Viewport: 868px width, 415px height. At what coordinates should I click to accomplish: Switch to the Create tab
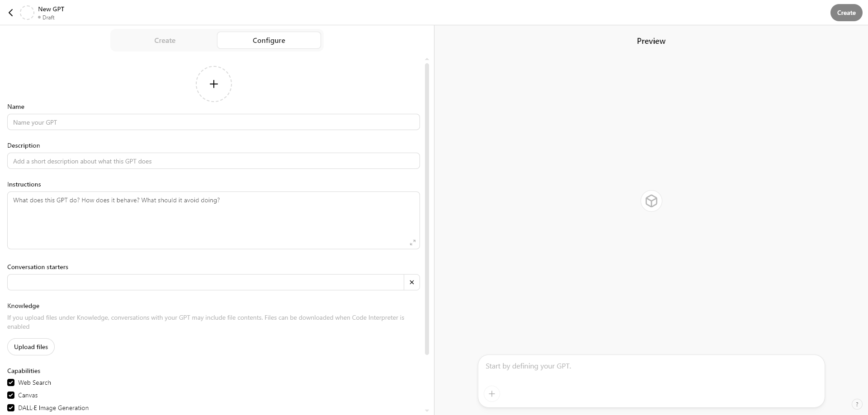pos(165,41)
